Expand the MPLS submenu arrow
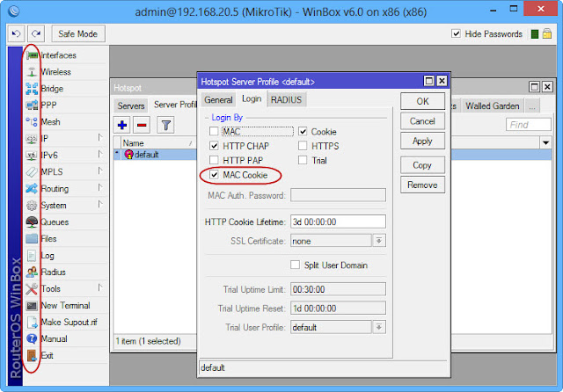 [100, 171]
